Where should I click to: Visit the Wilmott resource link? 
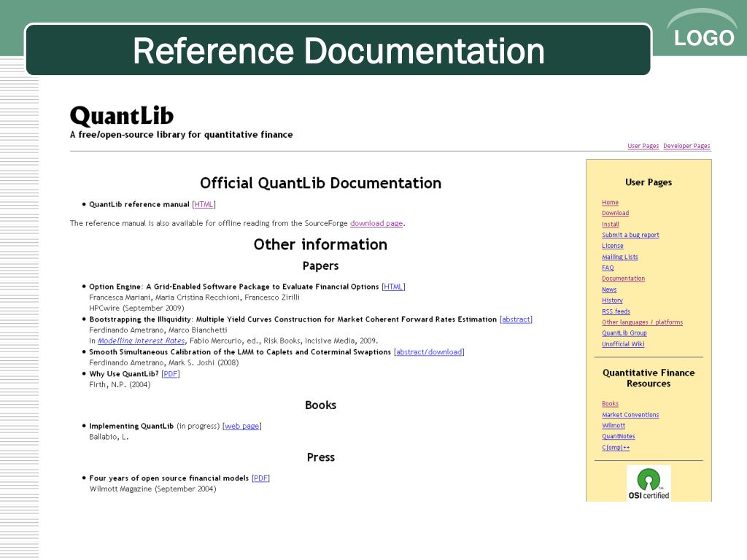click(613, 426)
